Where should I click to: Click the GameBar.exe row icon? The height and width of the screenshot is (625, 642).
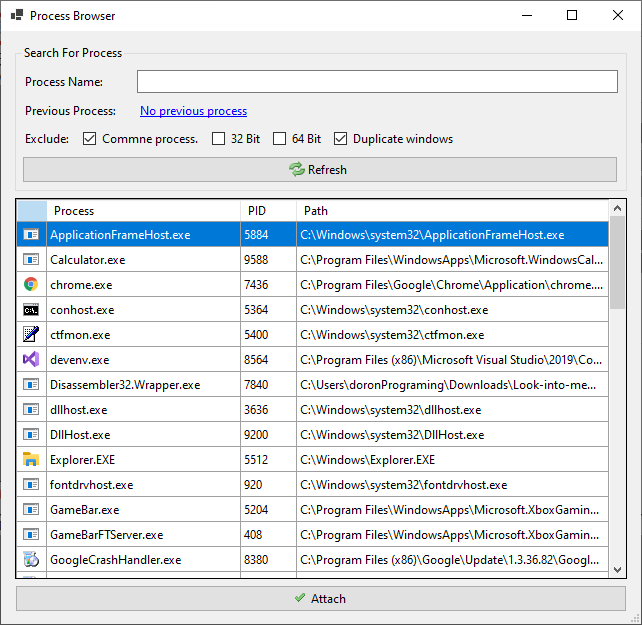tap(31, 510)
